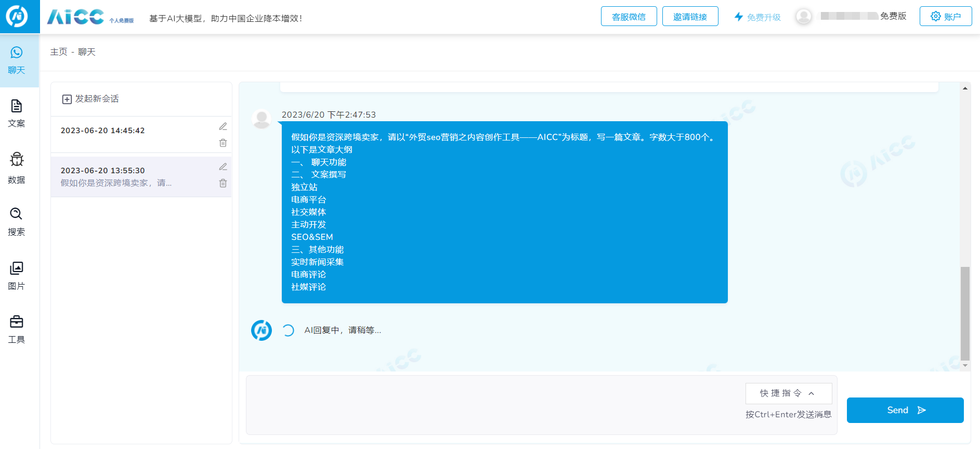
Task: Open the 文案 copywriting sidebar section
Action: pyautogui.click(x=17, y=114)
